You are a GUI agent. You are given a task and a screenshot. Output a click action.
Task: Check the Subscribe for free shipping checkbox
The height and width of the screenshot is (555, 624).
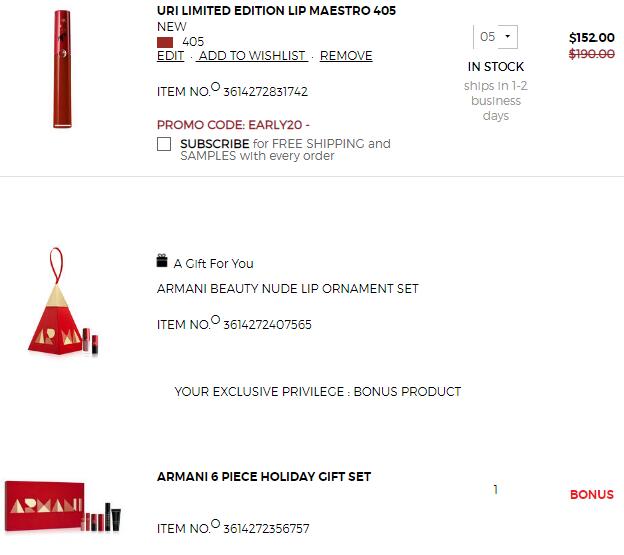(x=164, y=144)
